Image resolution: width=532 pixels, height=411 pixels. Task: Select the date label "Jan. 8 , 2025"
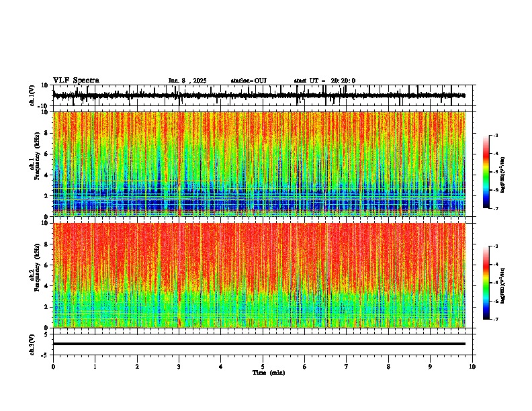click(187, 81)
